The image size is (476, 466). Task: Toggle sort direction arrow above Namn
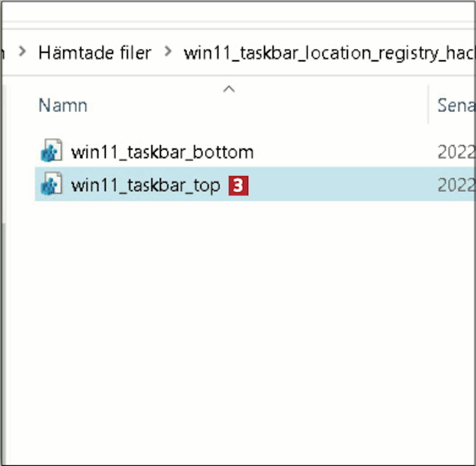pyautogui.click(x=229, y=89)
